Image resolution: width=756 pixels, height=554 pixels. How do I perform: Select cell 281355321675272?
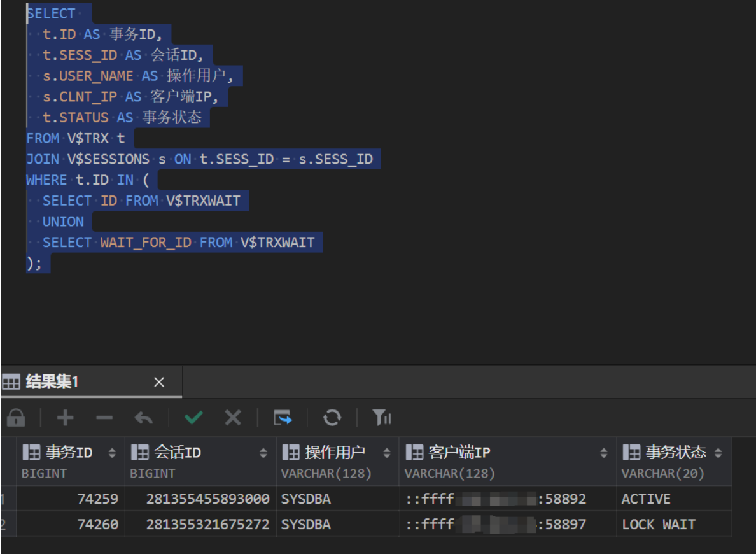click(x=200, y=524)
